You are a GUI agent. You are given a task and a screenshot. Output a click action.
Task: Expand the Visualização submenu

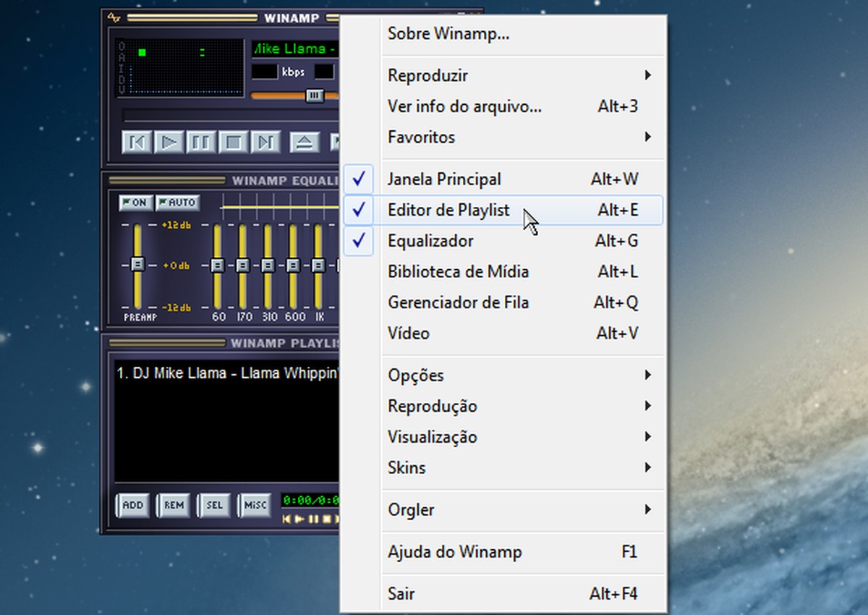[x=432, y=437]
